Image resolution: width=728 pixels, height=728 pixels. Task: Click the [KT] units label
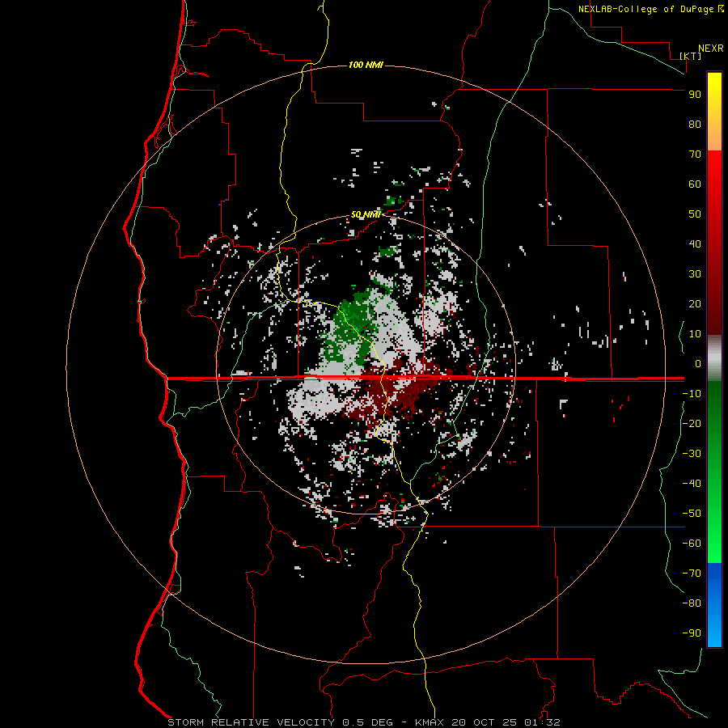point(691,56)
